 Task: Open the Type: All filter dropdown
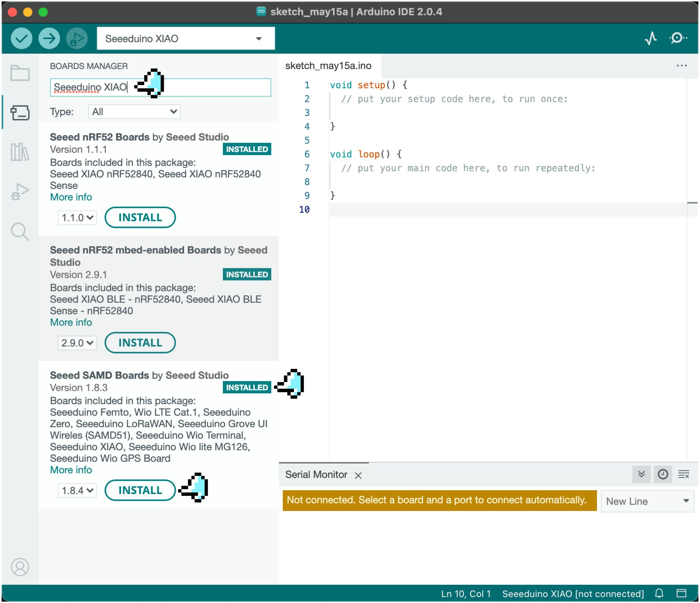[x=134, y=112]
